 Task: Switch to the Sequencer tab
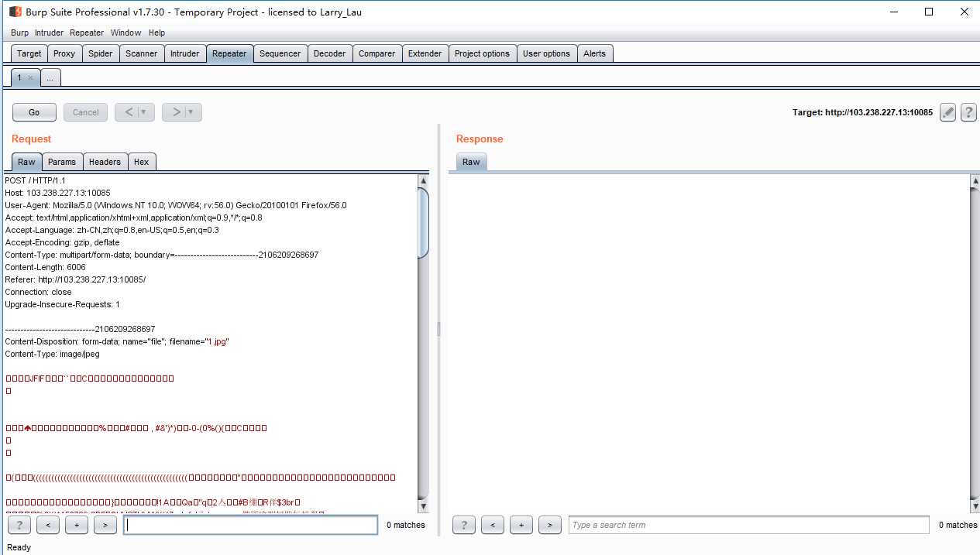[x=280, y=53]
